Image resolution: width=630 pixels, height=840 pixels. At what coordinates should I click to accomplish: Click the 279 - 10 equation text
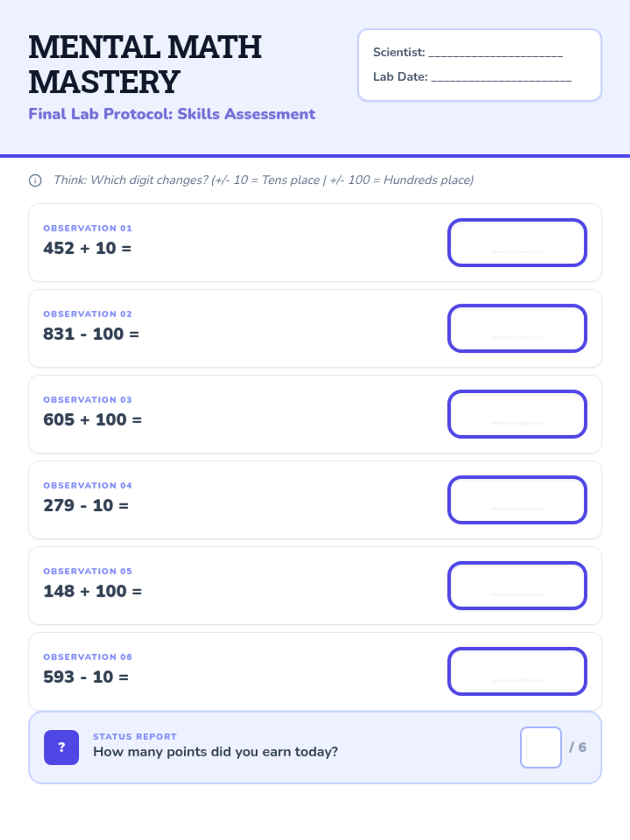click(x=86, y=506)
